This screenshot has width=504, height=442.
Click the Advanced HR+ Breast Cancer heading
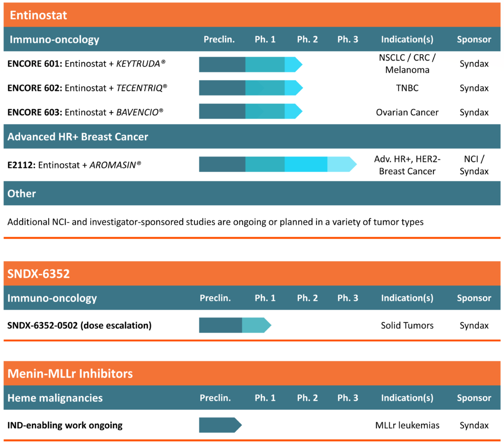pos(78,137)
